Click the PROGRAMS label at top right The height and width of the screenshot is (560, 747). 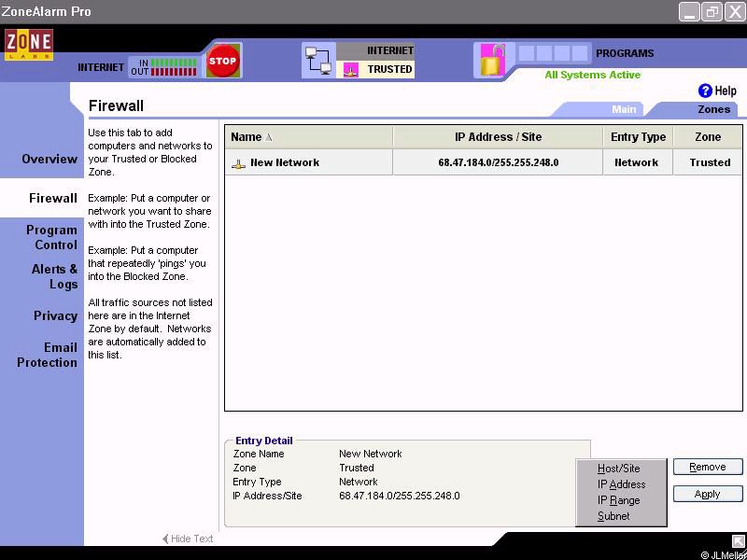(625, 53)
